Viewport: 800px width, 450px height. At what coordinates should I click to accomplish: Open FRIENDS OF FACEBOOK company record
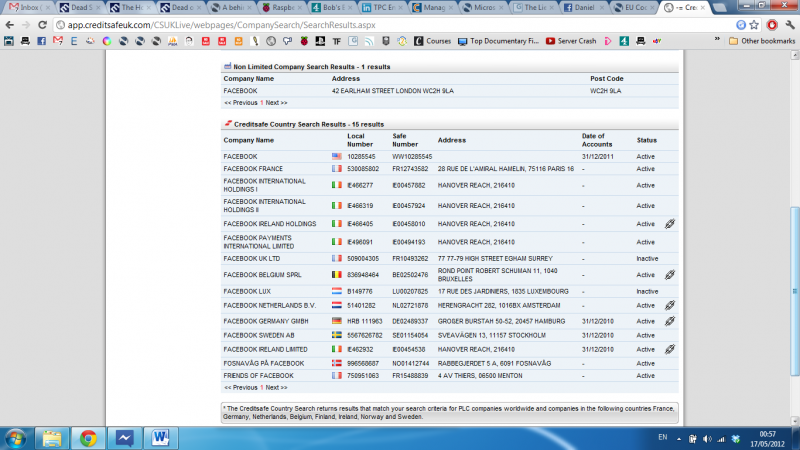[x=259, y=376]
